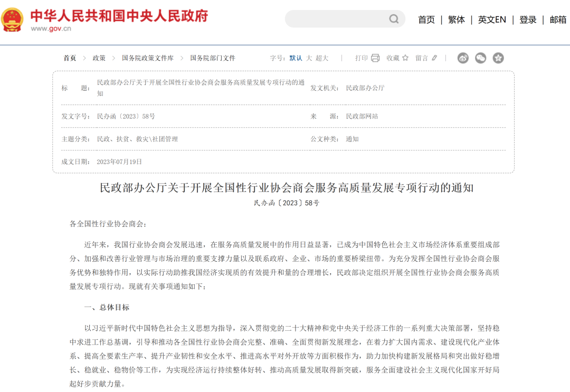This screenshot has height=392, width=570.
Task: Select 默认 font size
Action: (x=296, y=58)
